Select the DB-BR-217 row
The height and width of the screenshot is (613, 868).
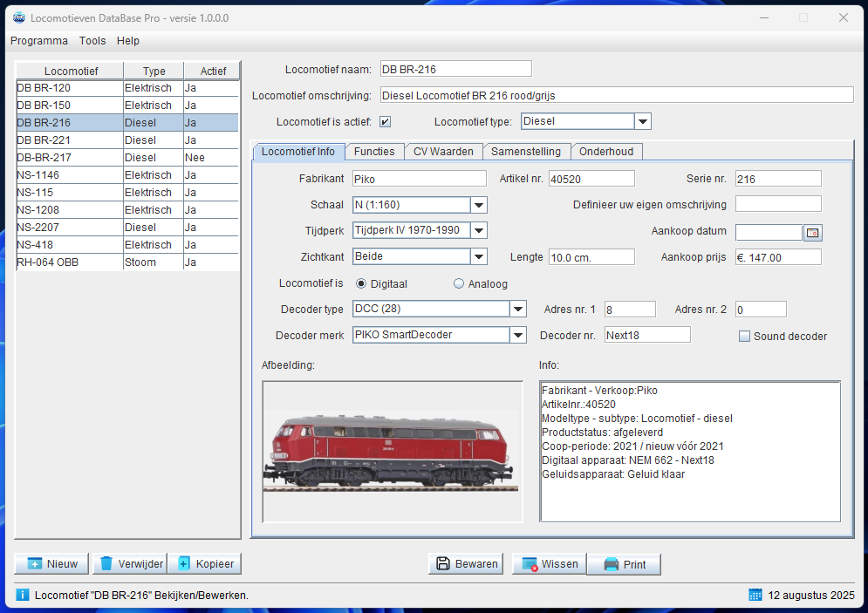click(x=127, y=158)
